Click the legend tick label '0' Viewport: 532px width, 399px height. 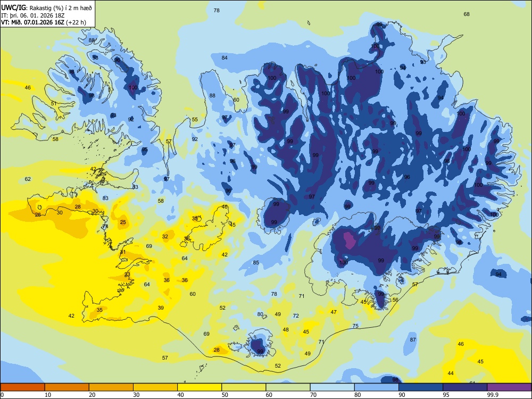2,395
